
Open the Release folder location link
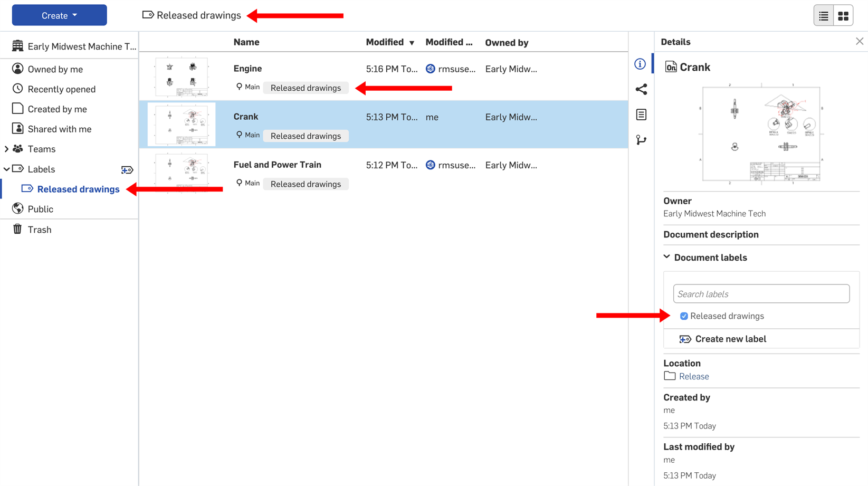point(694,376)
